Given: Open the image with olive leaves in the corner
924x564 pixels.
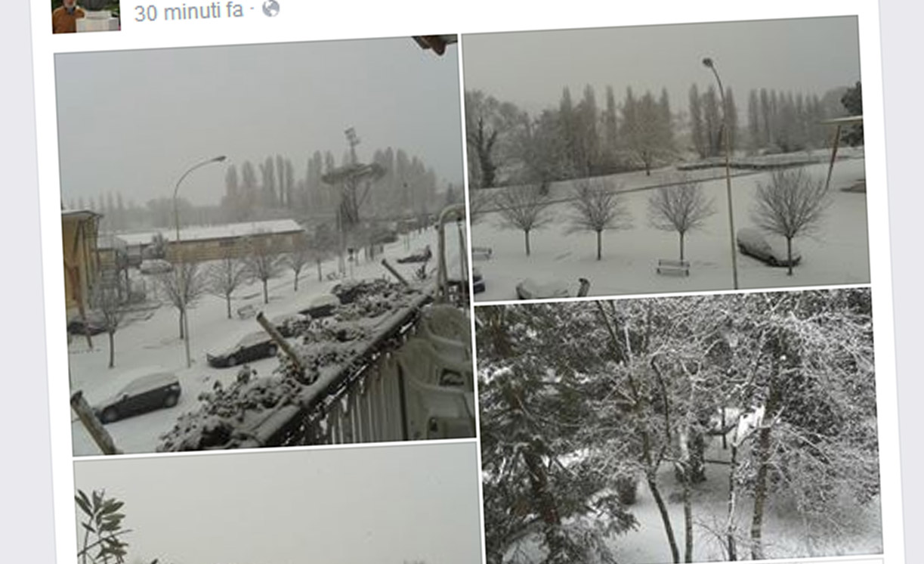Looking at the screenshot, I should (x=277, y=504).
